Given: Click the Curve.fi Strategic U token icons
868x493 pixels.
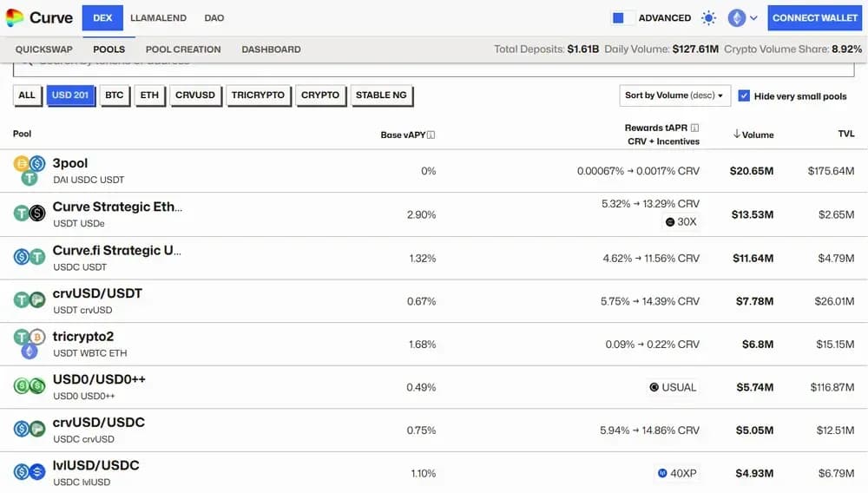Looking at the screenshot, I should coord(30,257).
